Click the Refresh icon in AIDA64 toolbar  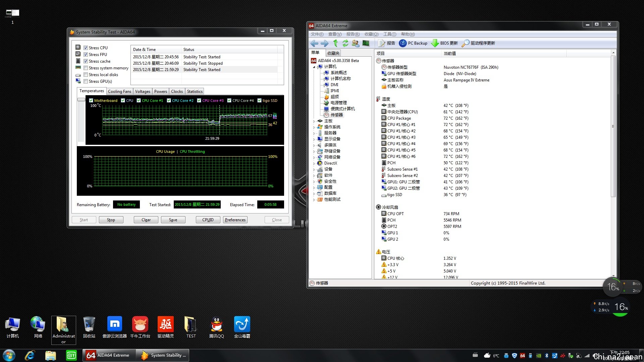[x=345, y=43]
